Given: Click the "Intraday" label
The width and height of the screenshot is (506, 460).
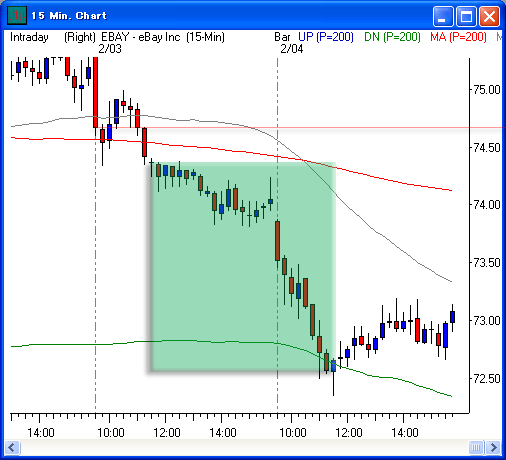Looking at the screenshot, I should (29, 37).
